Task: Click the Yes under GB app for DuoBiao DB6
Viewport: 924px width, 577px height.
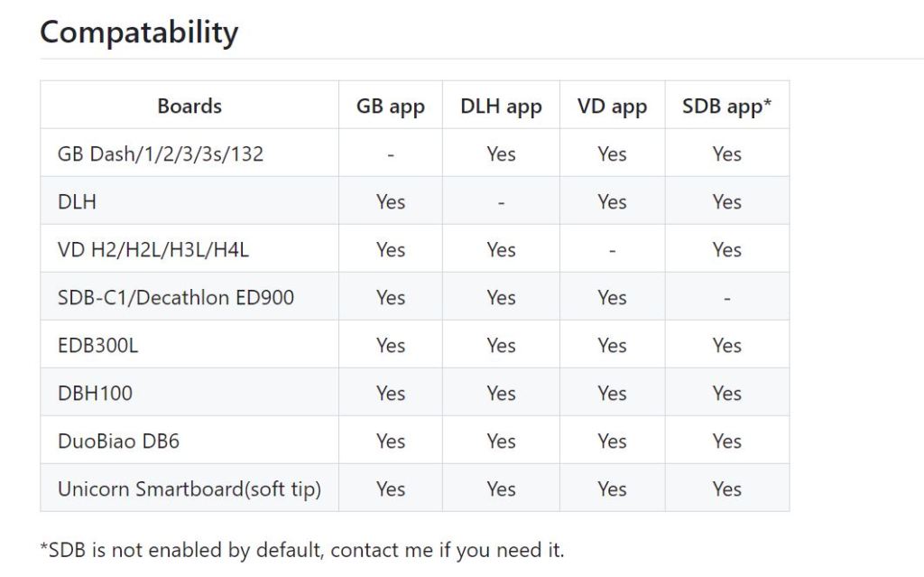Action: pos(390,441)
